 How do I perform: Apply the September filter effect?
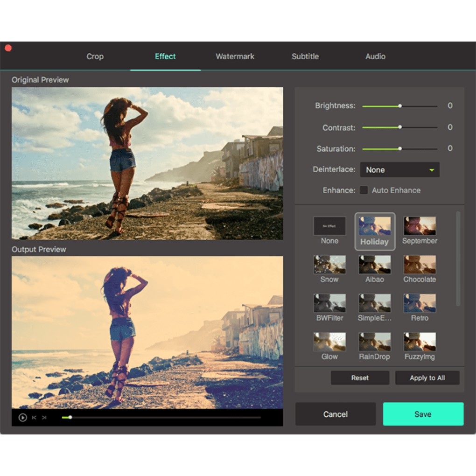(420, 226)
